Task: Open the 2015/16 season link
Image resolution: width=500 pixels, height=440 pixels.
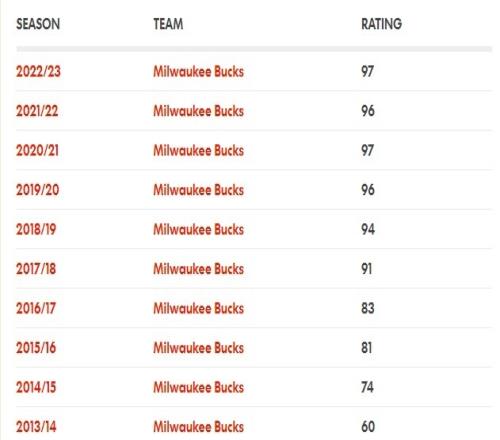Action: 36,348
